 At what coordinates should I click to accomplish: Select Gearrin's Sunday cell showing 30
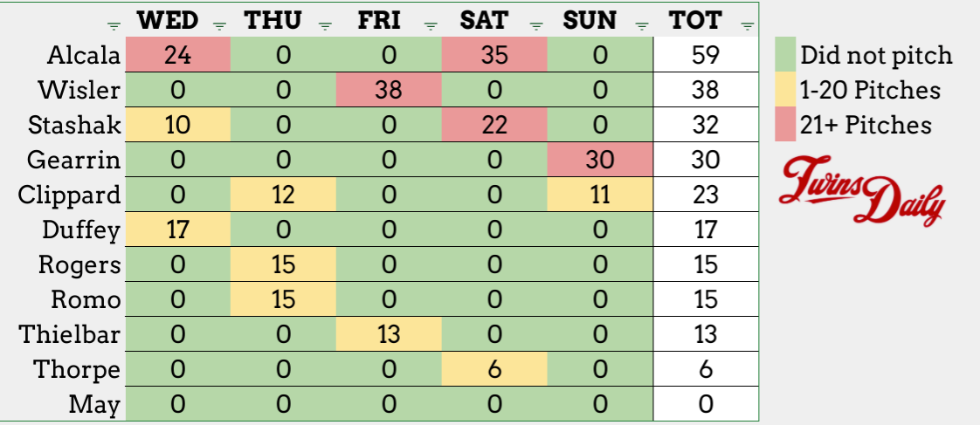600,160
